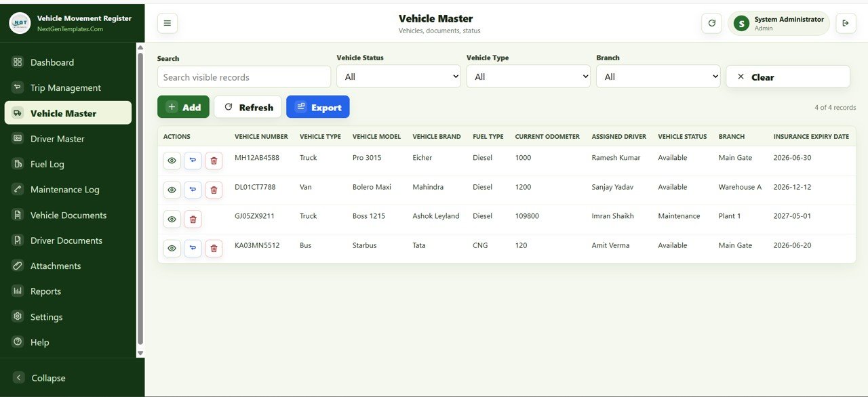
Task: Open Settings from sidebar
Action: pos(68,316)
